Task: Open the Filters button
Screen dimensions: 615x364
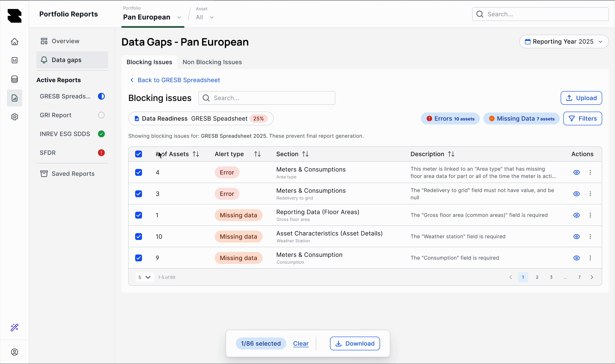Action: [582, 118]
